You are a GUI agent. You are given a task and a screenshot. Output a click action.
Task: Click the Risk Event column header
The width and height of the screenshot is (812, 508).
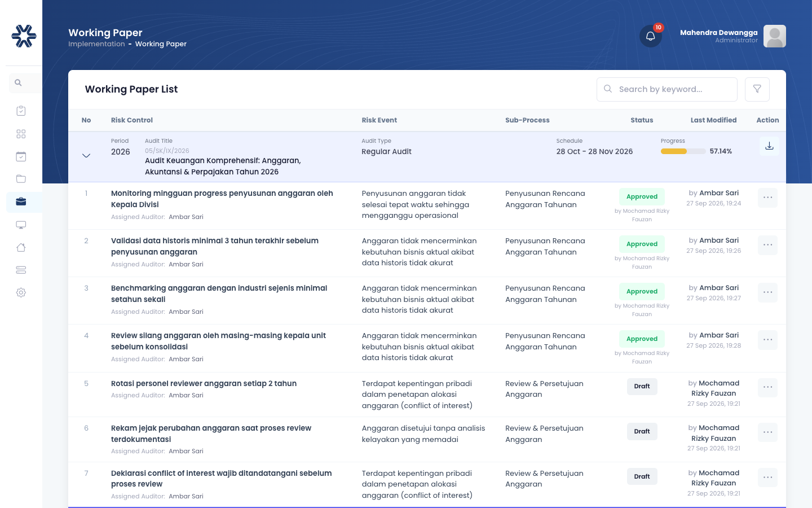coord(379,120)
